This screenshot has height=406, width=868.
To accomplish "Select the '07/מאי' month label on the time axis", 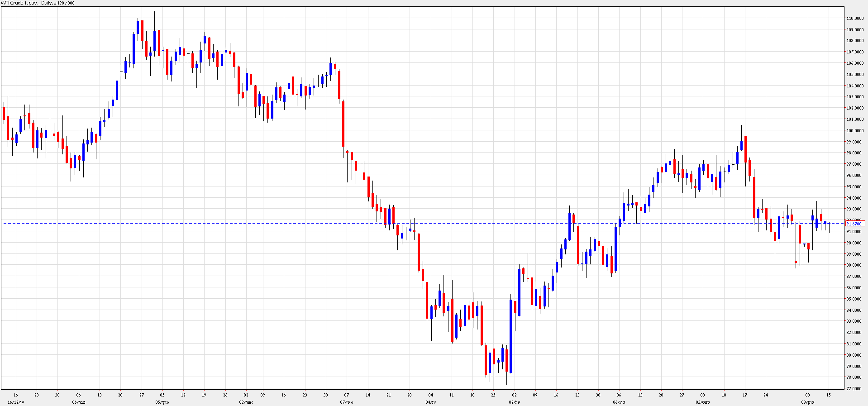I will tap(347, 402).
